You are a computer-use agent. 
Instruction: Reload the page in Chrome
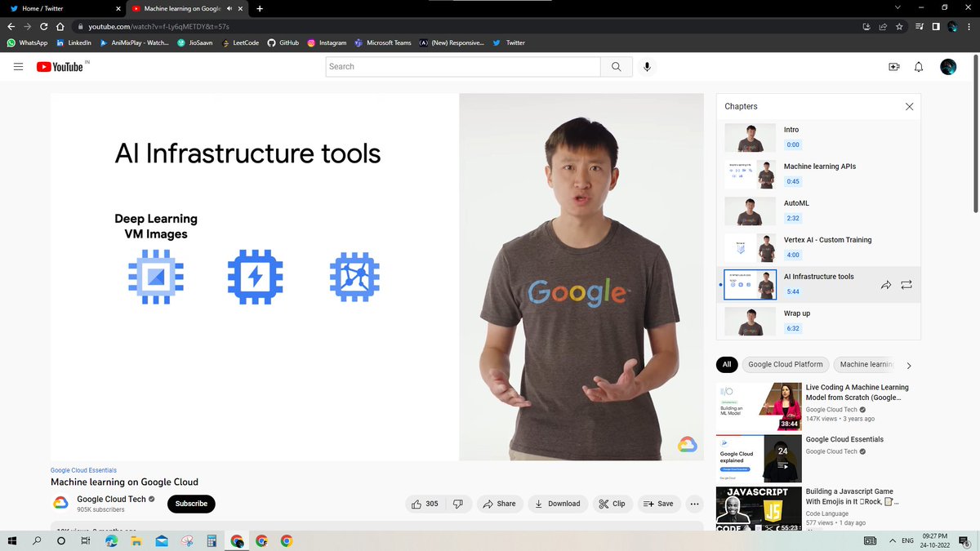pos(43,26)
